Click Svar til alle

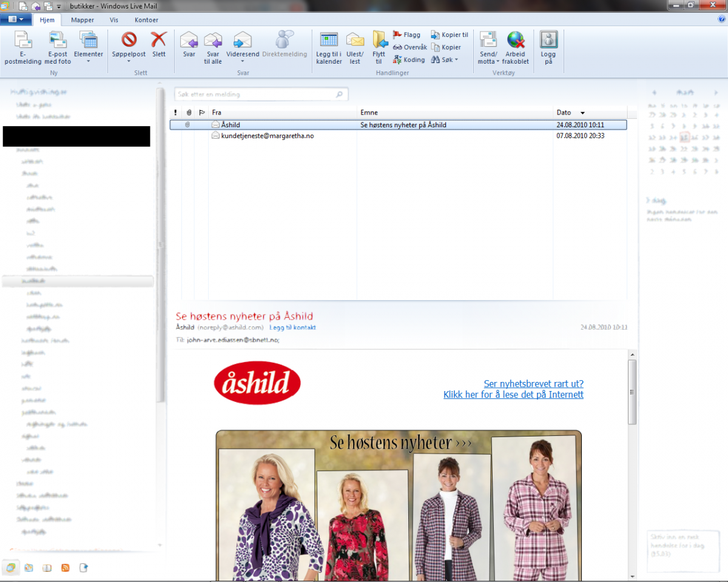[213, 47]
